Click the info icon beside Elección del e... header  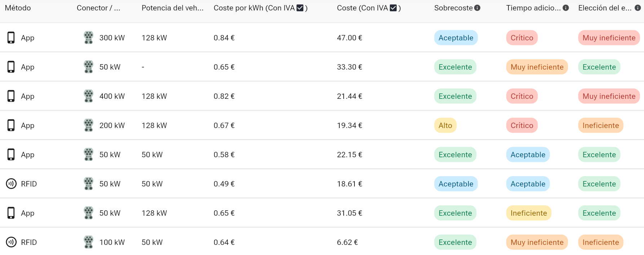(638, 8)
